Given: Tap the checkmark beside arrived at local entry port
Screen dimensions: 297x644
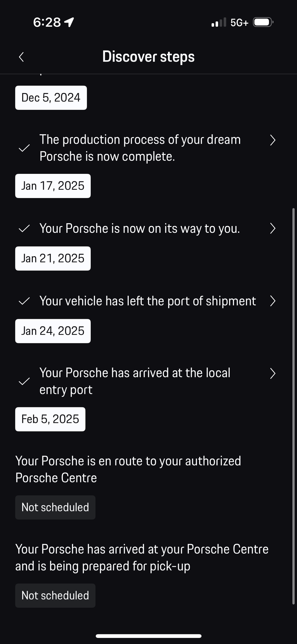Looking at the screenshot, I should tap(24, 381).
